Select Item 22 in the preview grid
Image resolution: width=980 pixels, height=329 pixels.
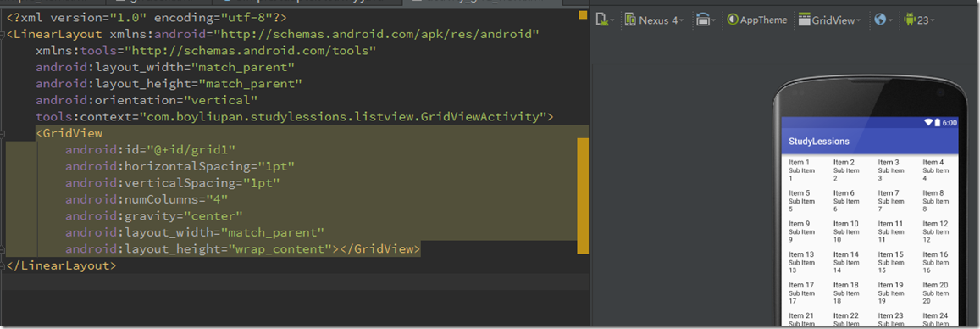click(x=846, y=319)
